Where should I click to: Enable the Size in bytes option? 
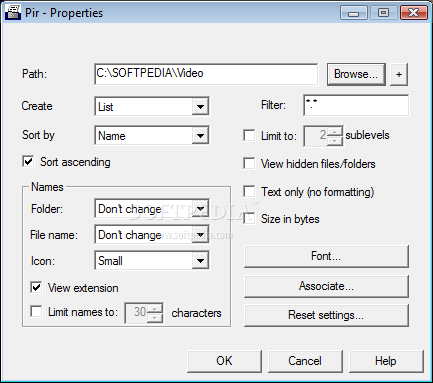249,219
